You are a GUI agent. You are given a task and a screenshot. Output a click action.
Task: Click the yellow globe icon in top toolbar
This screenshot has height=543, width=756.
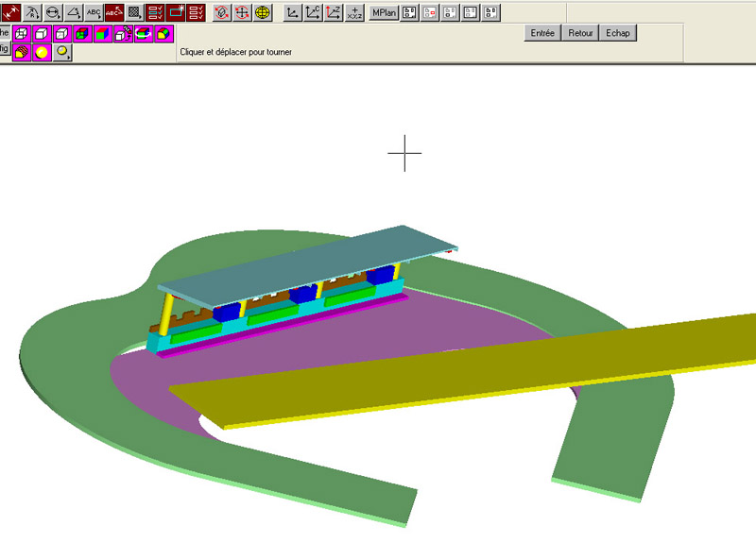click(x=262, y=13)
